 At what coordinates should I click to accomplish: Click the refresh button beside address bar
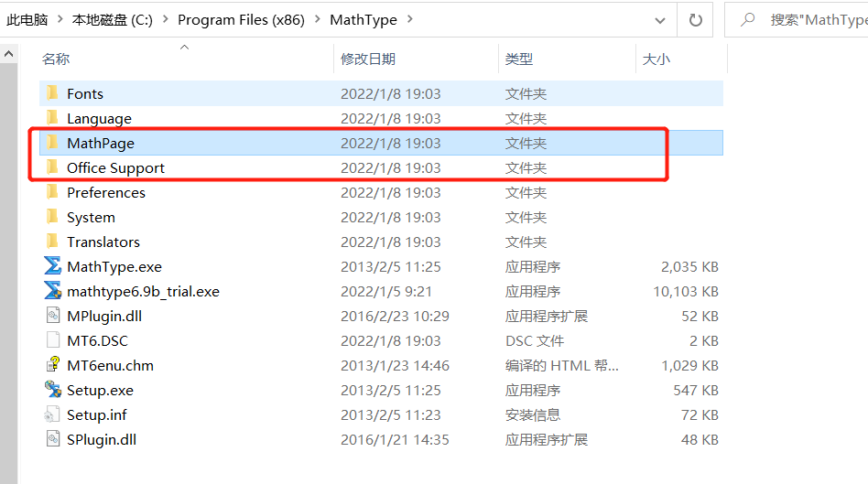point(695,20)
